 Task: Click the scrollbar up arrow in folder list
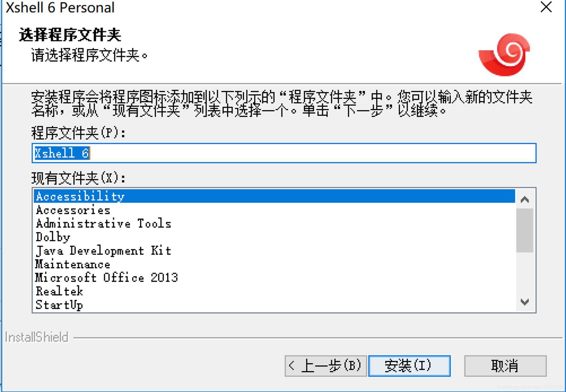tap(525, 200)
